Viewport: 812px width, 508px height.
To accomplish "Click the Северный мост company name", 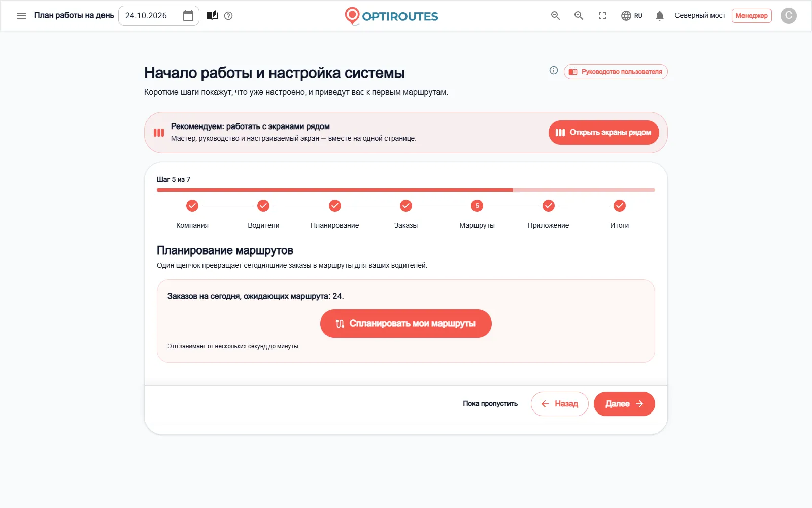I will [700, 16].
